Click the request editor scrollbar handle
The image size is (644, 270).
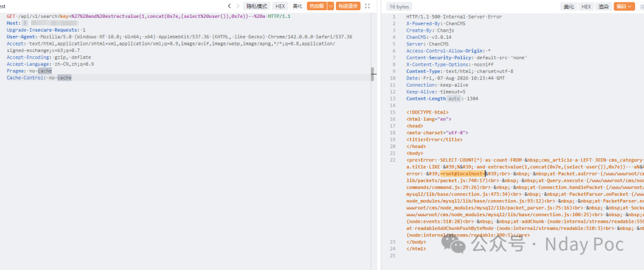pos(373,74)
